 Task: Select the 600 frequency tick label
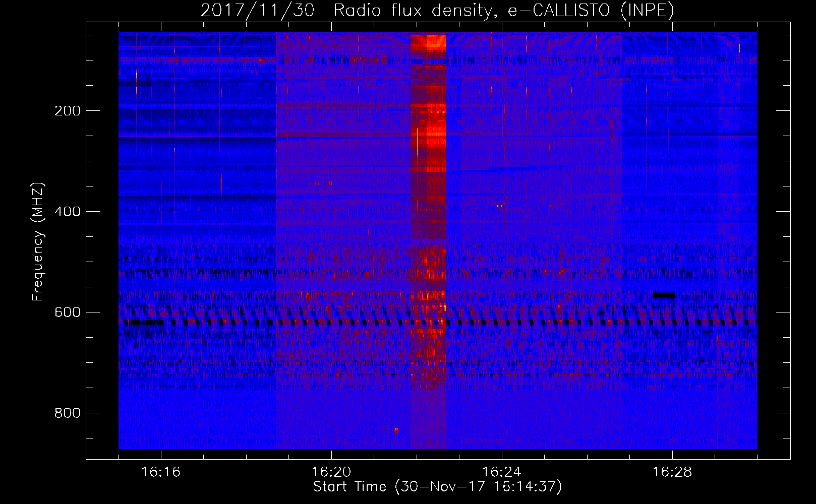pos(68,312)
